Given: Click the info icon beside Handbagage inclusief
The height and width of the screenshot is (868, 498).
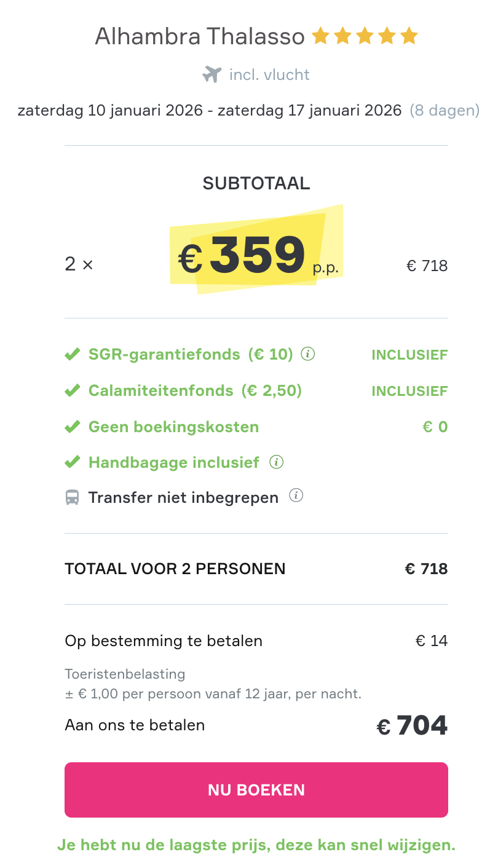Looking at the screenshot, I should click(x=277, y=462).
